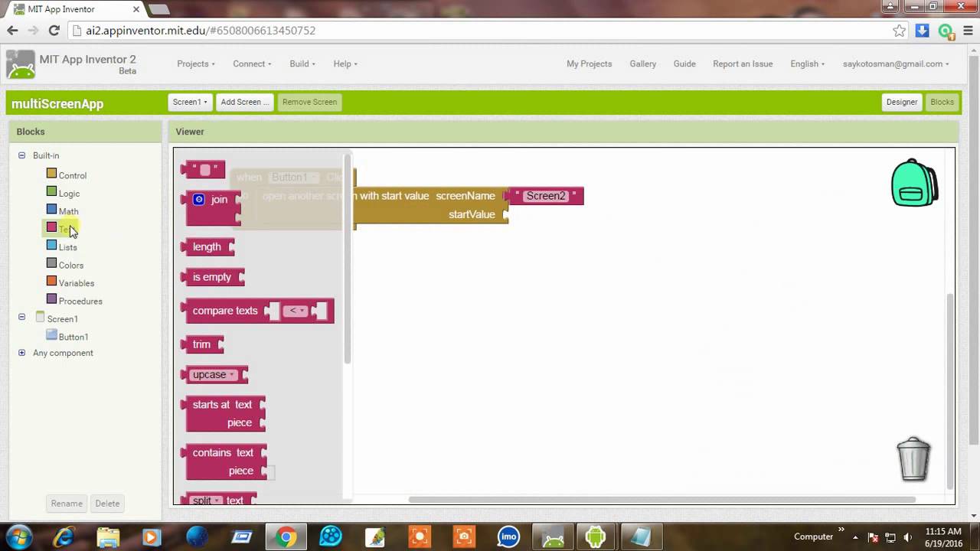
Task: Go to My Projects
Action: coord(589,64)
